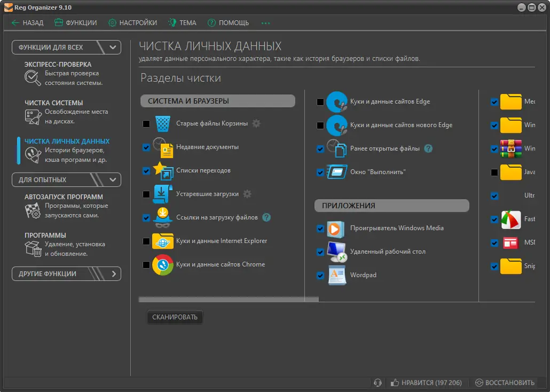Click the Wordpad icon
This screenshot has height=392, width=550.
point(337,275)
